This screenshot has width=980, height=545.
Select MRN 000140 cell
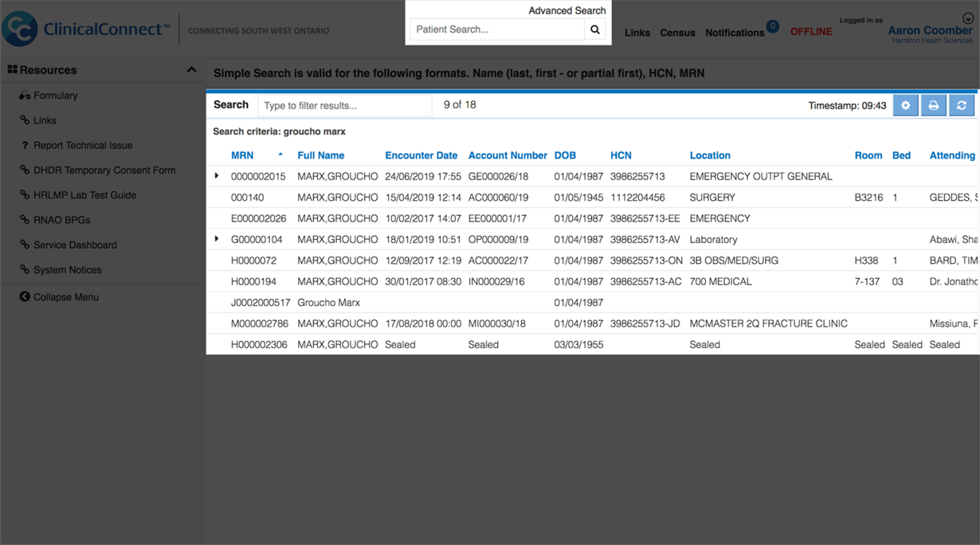point(247,198)
